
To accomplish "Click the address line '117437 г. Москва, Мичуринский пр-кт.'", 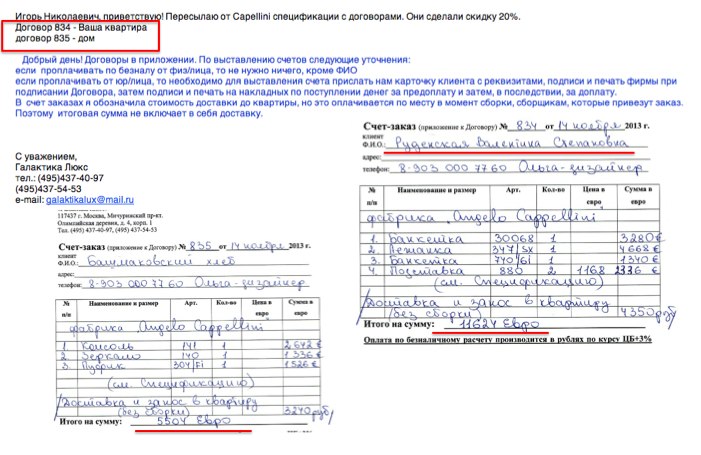I will pos(110,215).
